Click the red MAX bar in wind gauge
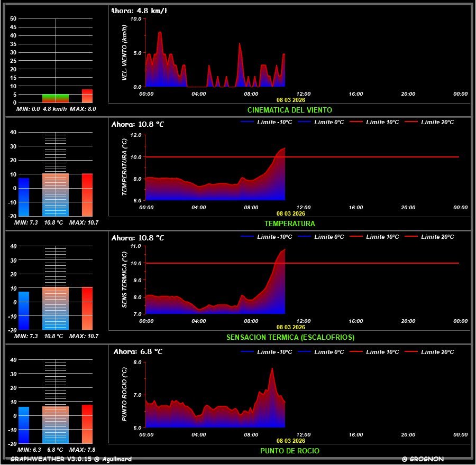This screenshot has height=465, width=476. (87, 96)
